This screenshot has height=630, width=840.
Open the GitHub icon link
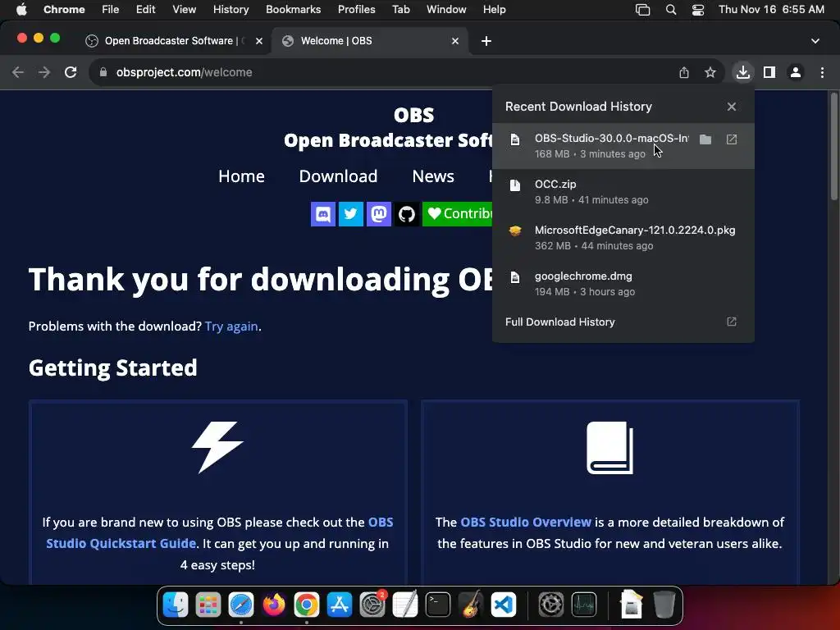(407, 214)
